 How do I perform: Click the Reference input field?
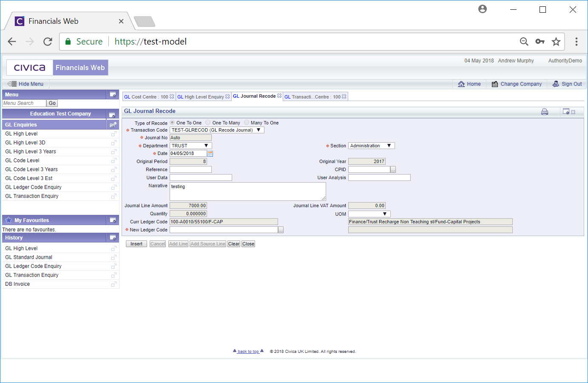click(x=190, y=169)
